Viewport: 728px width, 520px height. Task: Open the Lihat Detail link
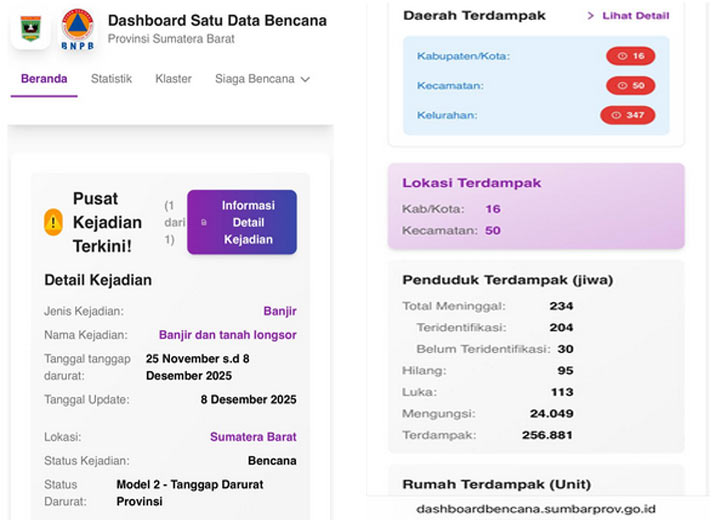click(x=635, y=16)
